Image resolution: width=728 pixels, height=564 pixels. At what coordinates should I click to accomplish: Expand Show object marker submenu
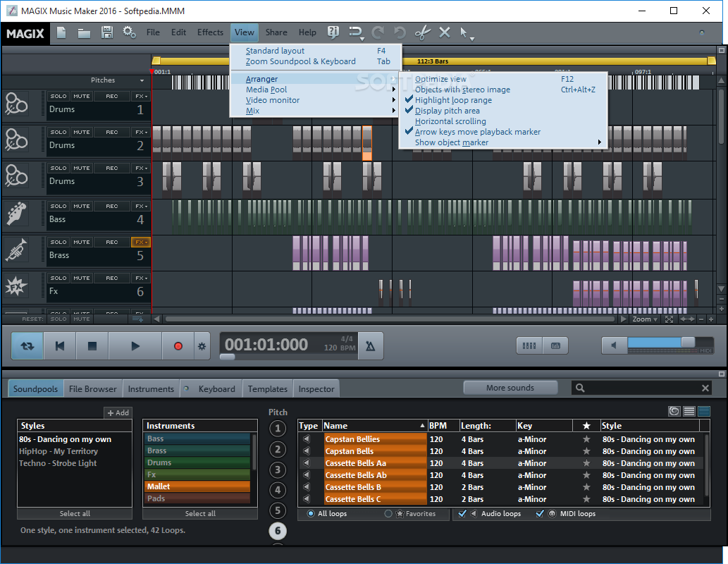point(502,142)
